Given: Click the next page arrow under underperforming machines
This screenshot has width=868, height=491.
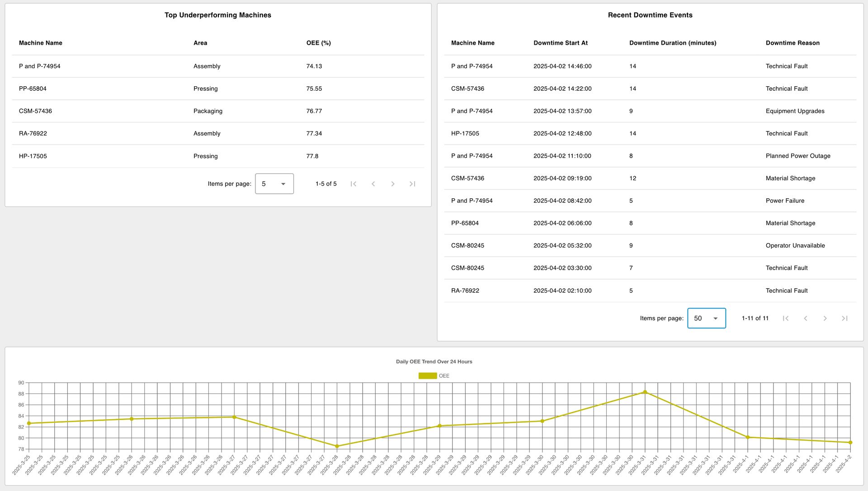Looking at the screenshot, I should 392,183.
